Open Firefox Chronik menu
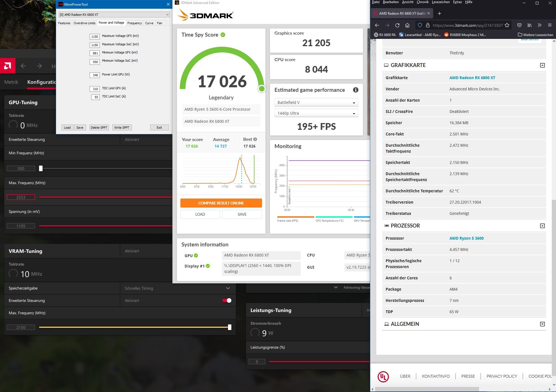 tap(422, 2)
